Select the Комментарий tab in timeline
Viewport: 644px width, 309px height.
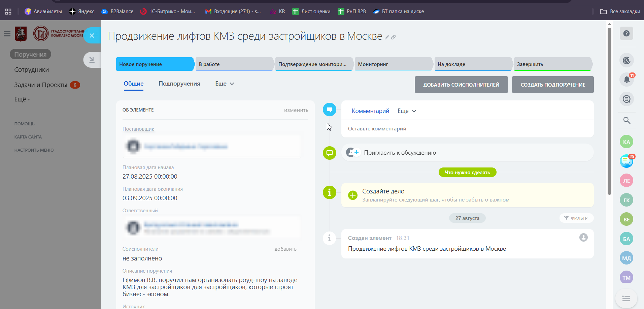point(370,111)
